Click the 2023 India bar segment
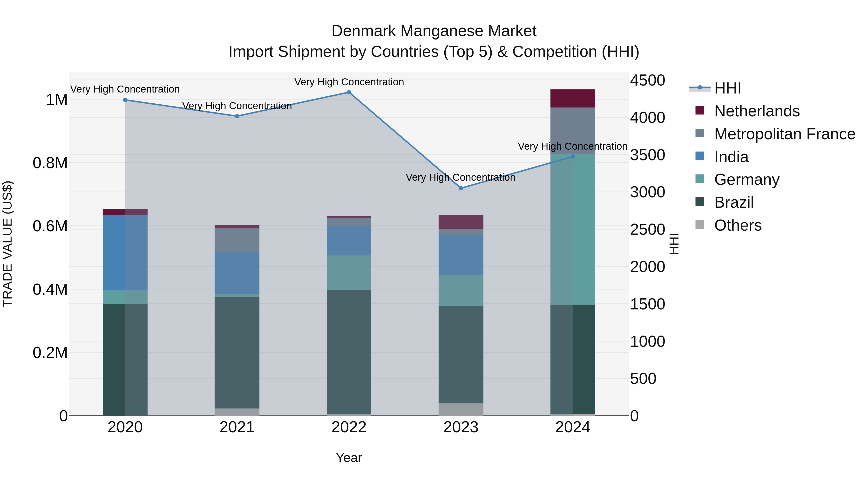This screenshot has height=488, width=868. pyautogui.click(x=461, y=255)
